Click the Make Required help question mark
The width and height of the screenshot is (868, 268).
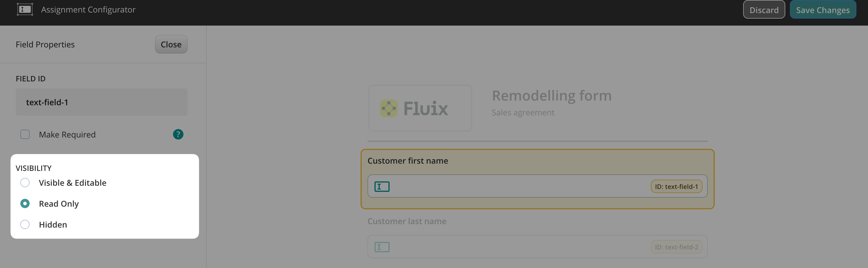pos(178,134)
